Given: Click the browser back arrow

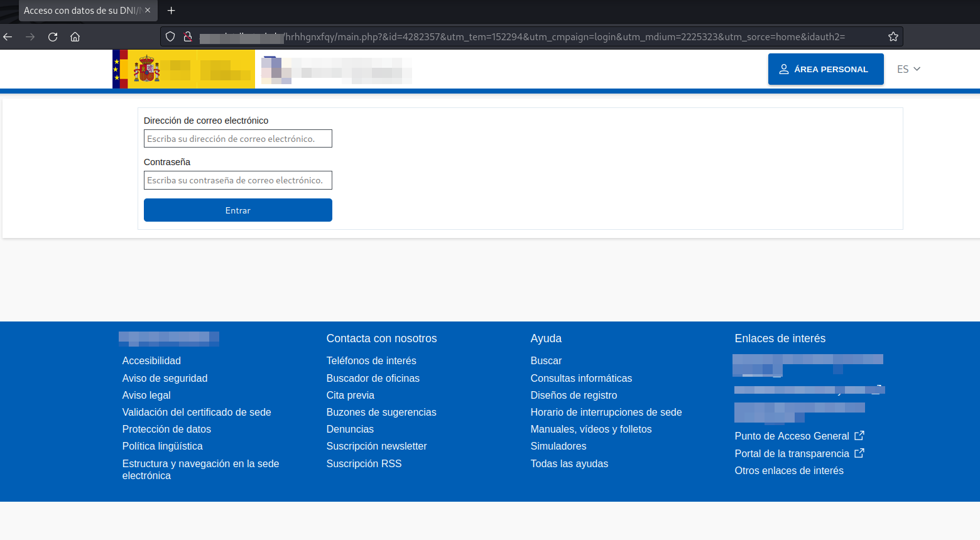Looking at the screenshot, I should point(8,37).
